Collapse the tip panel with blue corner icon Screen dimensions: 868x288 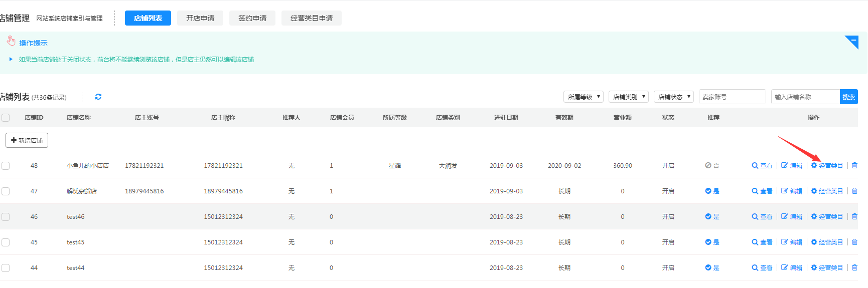[x=852, y=42]
